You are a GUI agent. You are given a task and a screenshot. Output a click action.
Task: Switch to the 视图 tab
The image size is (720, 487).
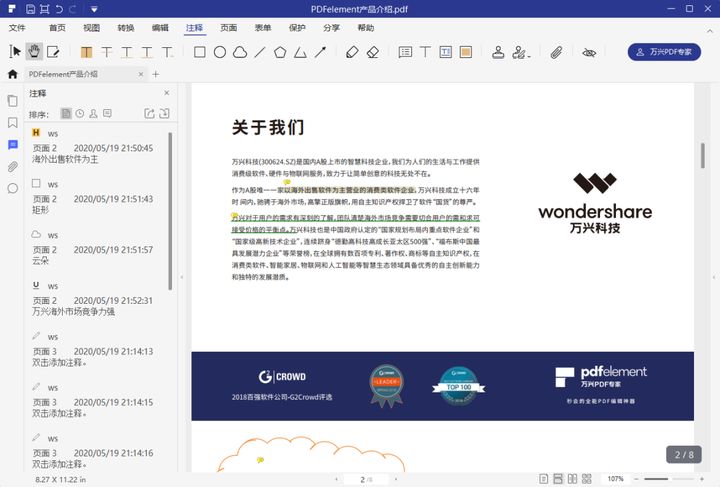pyautogui.click(x=91, y=28)
